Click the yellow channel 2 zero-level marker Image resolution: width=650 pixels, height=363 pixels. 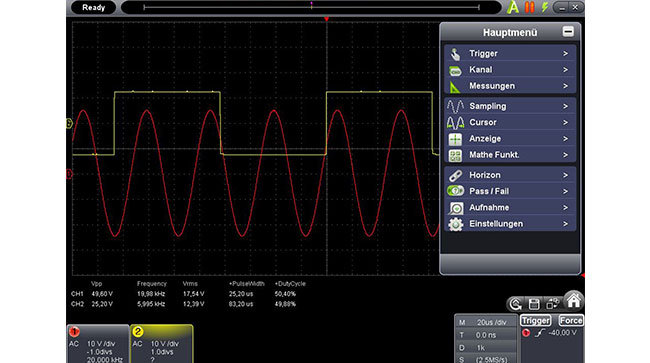tap(69, 123)
